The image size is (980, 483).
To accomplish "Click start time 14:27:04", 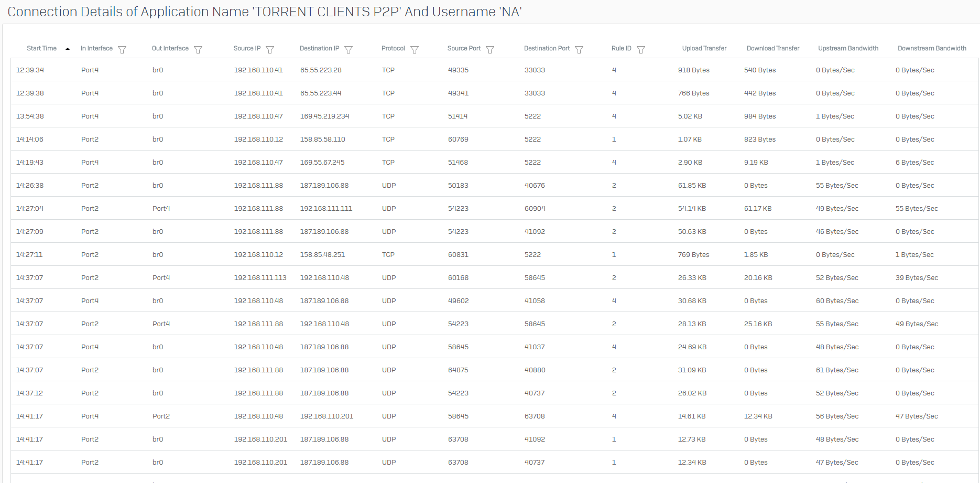I will tap(30, 208).
